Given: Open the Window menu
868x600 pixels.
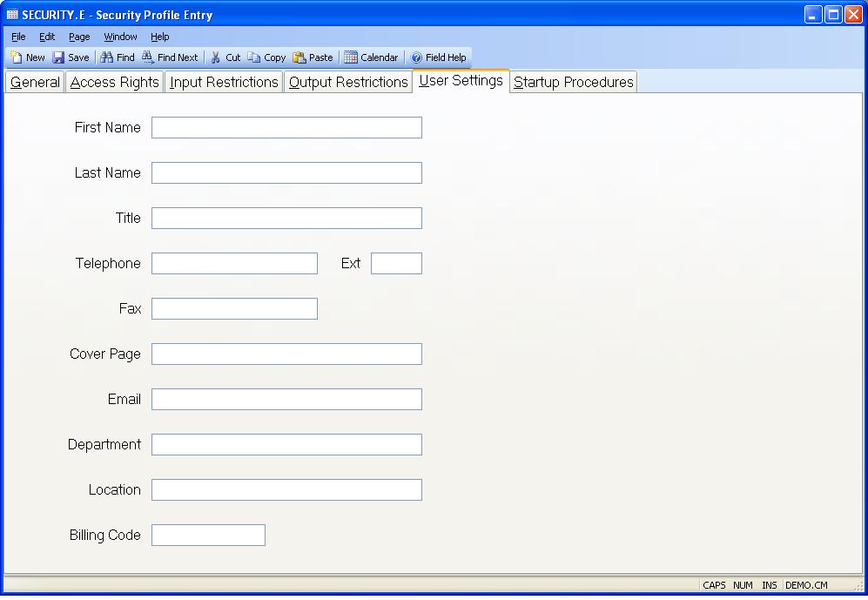Looking at the screenshot, I should click(120, 37).
